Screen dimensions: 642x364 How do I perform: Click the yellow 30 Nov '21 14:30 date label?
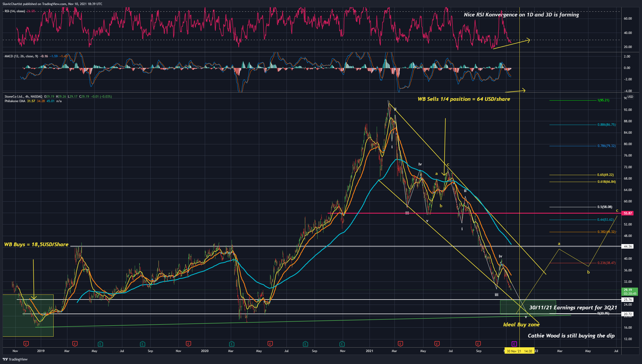519,351
